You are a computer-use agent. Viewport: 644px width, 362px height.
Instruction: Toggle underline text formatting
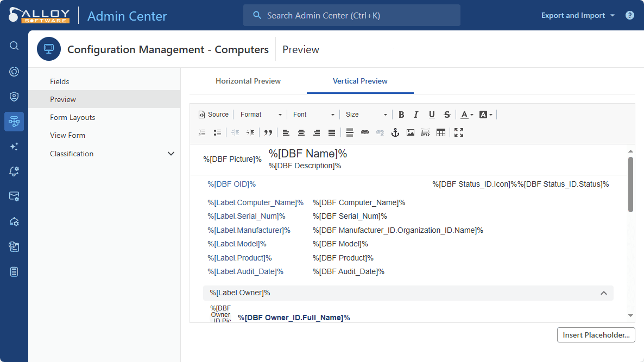pyautogui.click(x=432, y=115)
